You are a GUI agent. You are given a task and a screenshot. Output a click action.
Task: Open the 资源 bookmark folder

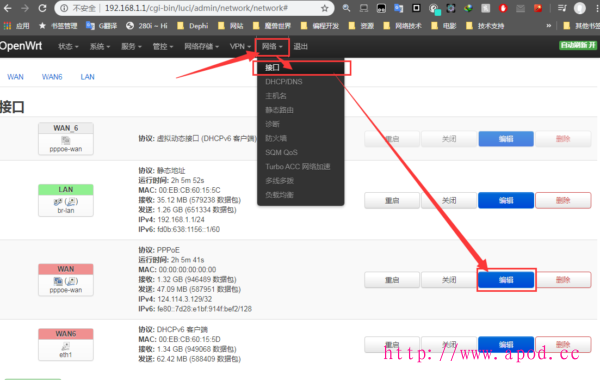[x=361, y=26]
